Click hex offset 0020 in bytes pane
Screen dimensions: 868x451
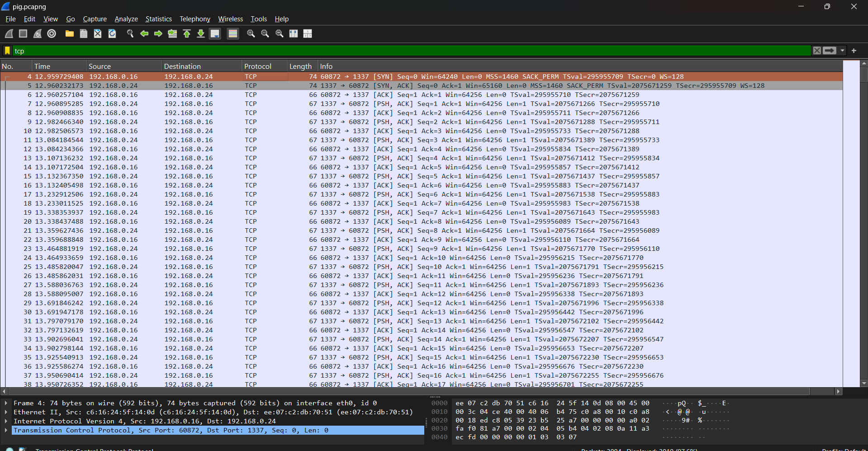click(439, 420)
